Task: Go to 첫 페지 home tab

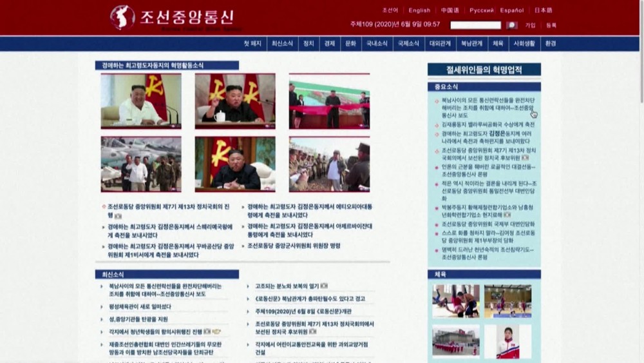Action: click(x=252, y=43)
